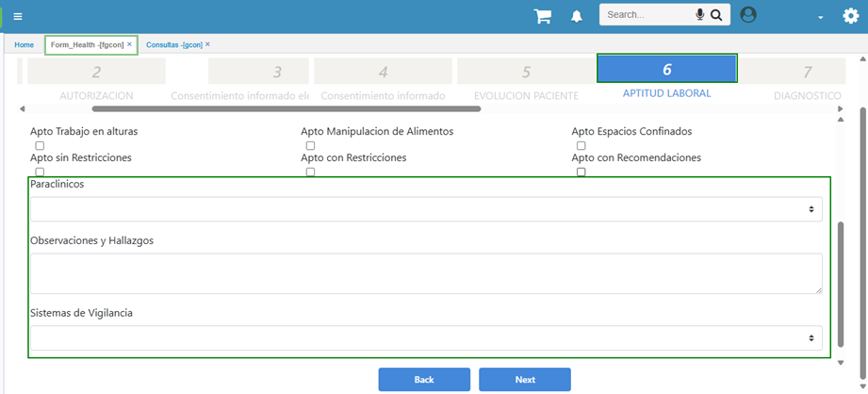Click the notifications bell icon
The height and width of the screenshot is (394, 868).
click(x=576, y=16)
